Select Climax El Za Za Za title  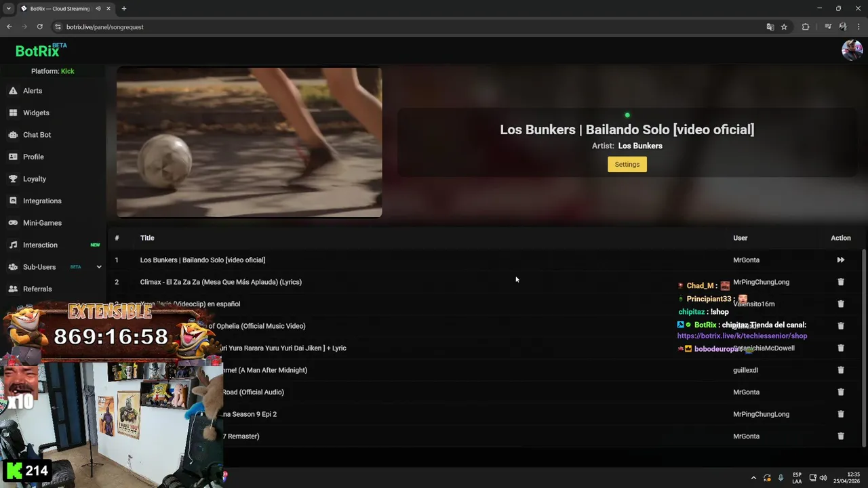[x=221, y=282]
